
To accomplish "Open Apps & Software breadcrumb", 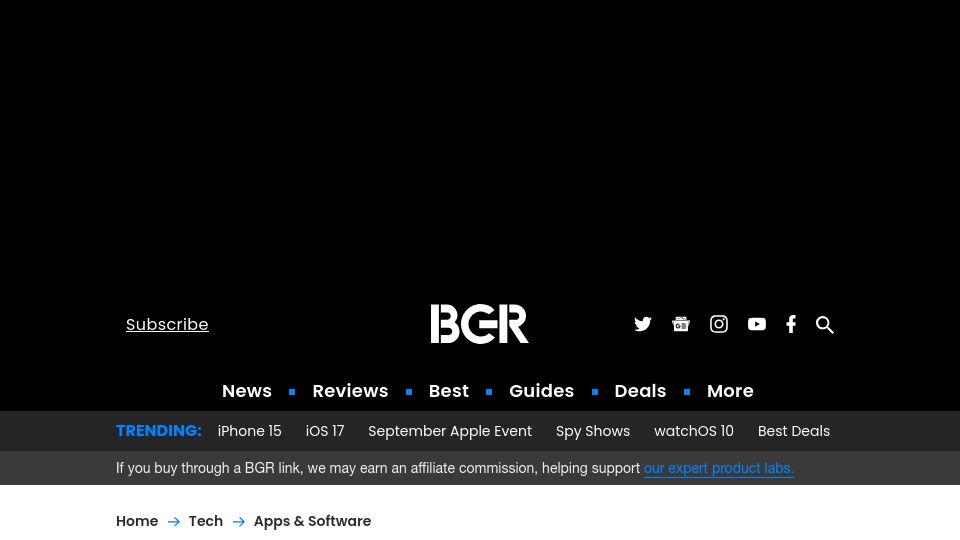I will [x=312, y=521].
